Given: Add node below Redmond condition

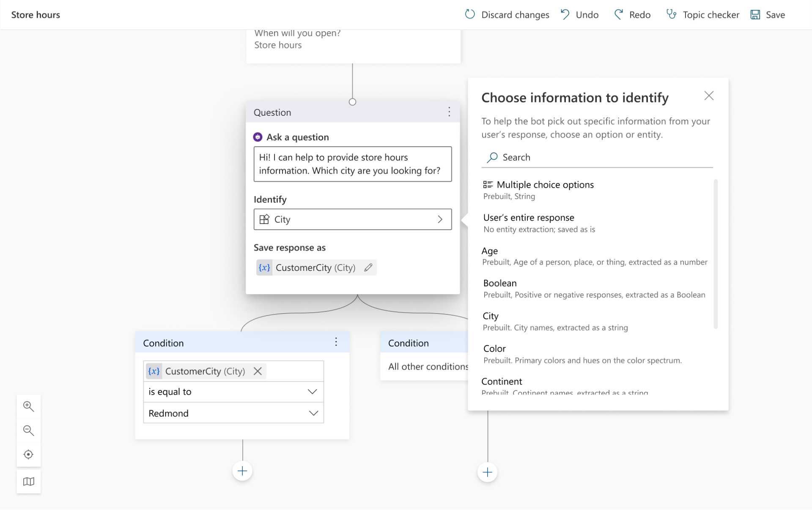Looking at the screenshot, I should pyautogui.click(x=242, y=471).
